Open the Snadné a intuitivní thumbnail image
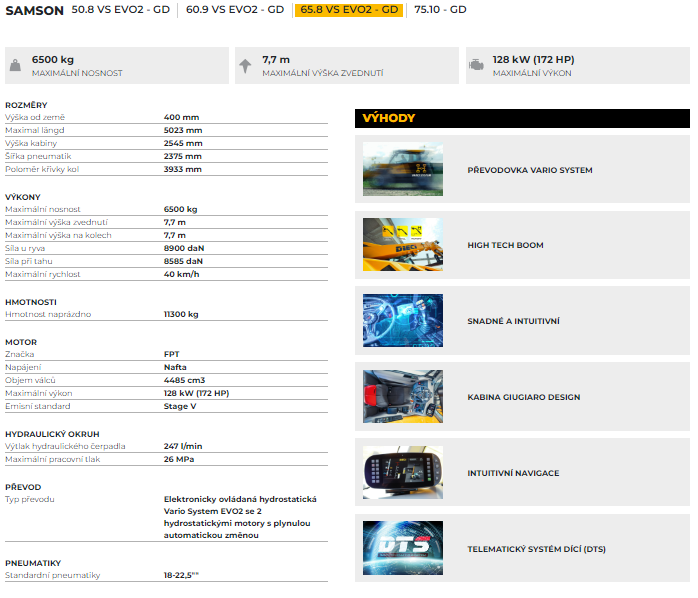698x598 pixels. tap(402, 320)
